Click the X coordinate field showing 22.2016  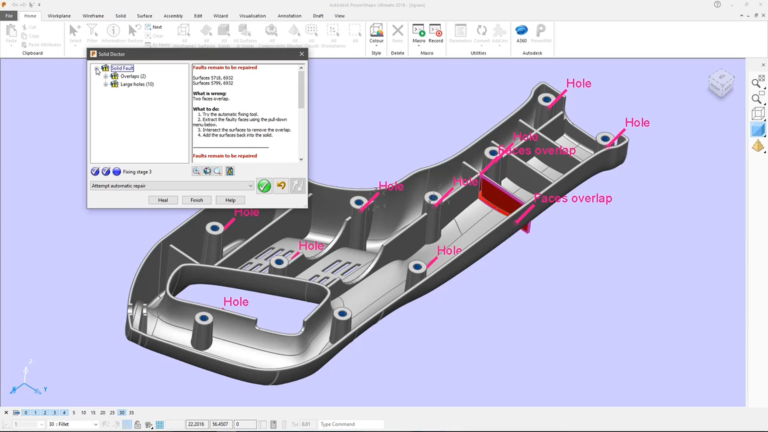(x=196, y=424)
